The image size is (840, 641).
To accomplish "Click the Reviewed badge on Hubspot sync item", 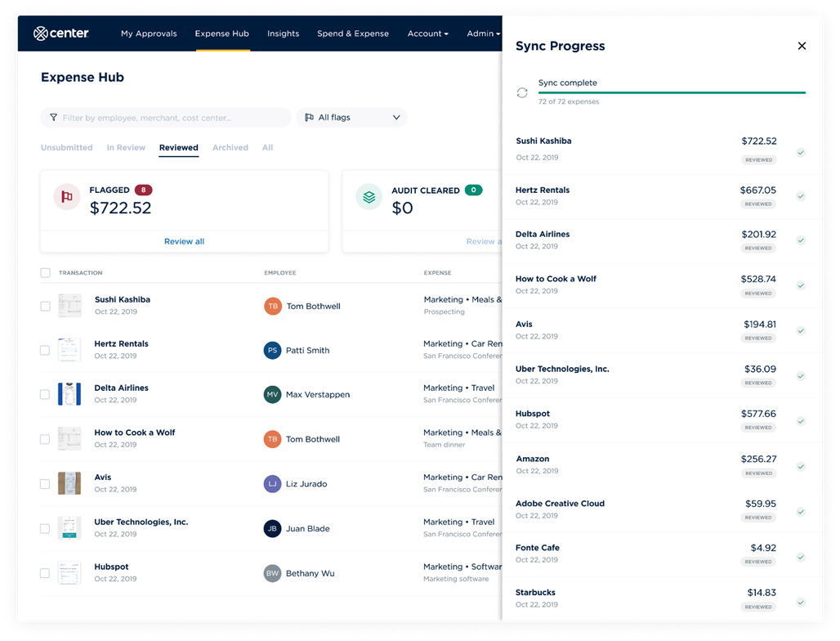I will click(758, 428).
